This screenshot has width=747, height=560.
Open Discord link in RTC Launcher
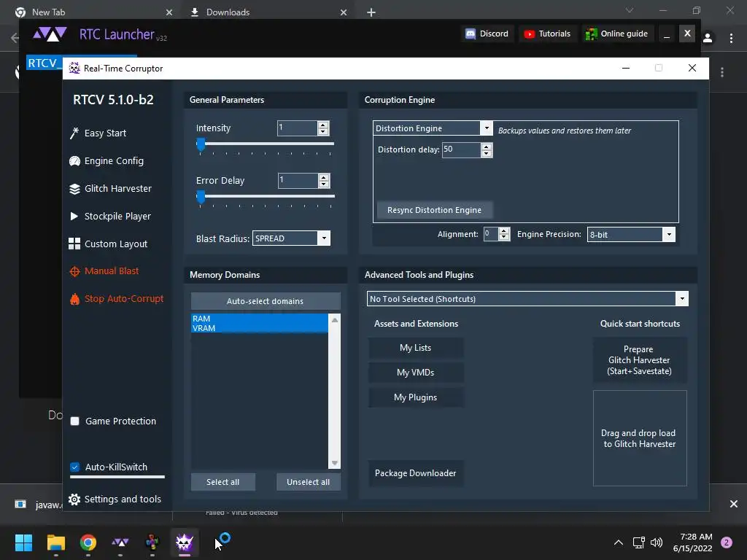(x=487, y=34)
